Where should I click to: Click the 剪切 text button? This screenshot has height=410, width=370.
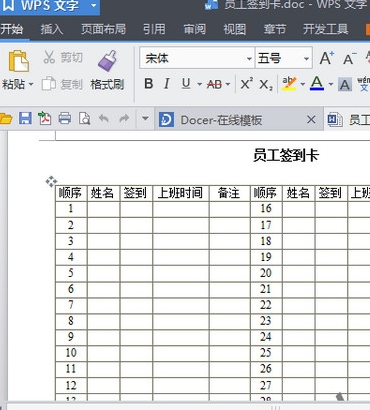[x=71, y=58]
